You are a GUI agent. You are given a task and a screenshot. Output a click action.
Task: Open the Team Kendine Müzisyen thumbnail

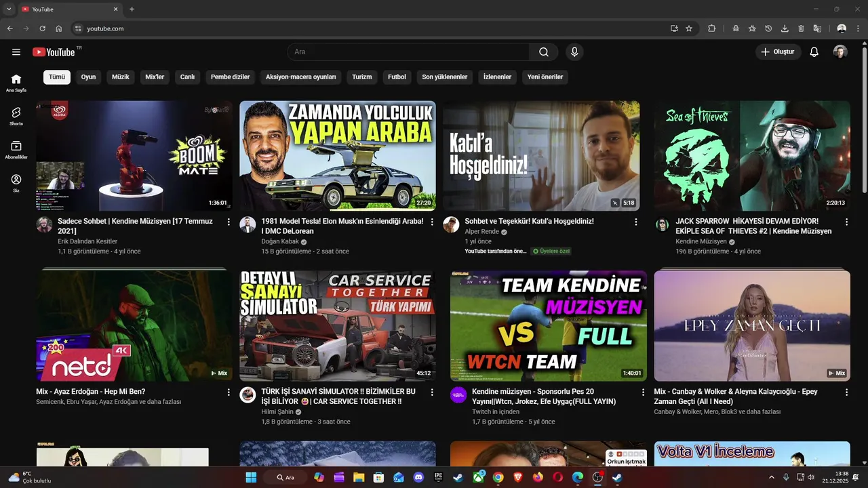[x=549, y=325]
